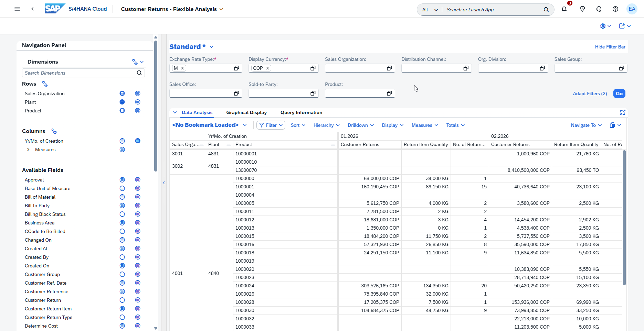Open the Measures dropdown
644x331 pixels.
pyautogui.click(x=424, y=125)
